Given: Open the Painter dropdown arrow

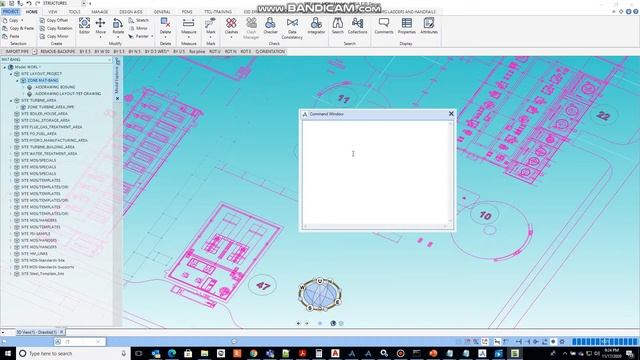Looking at the screenshot, I should click(x=152, y=36).
